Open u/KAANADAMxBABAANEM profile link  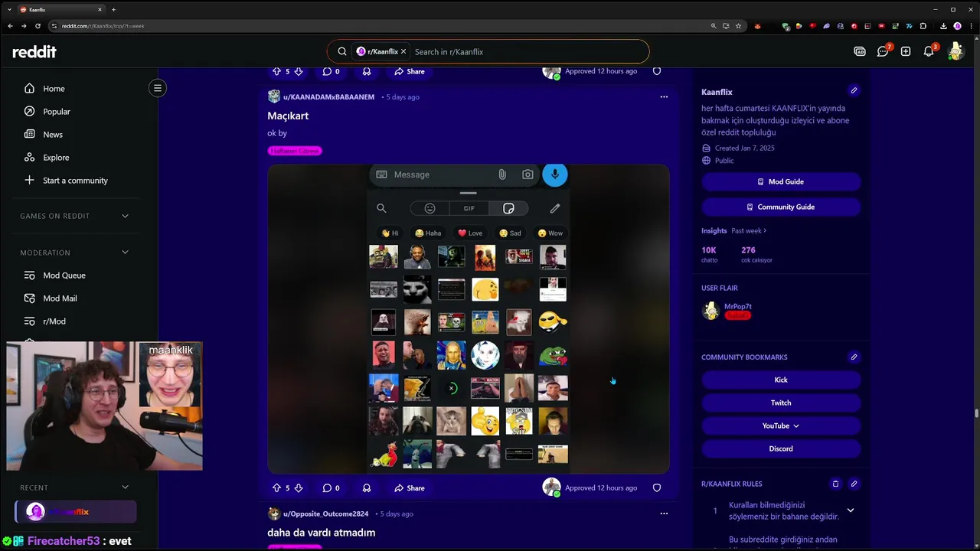328,97
